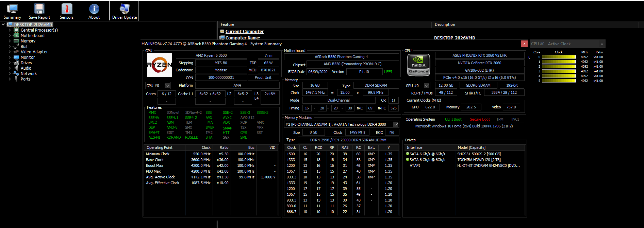Click the Bus tree icon
644x228 pixels.
pos(16,46)
